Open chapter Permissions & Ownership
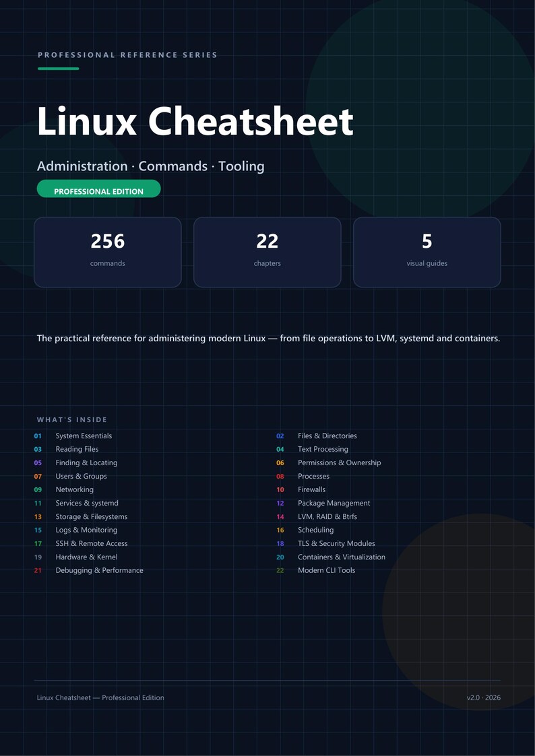Image resolution: width=535 pixels, height=756 pixels. (x=339, y=463)
